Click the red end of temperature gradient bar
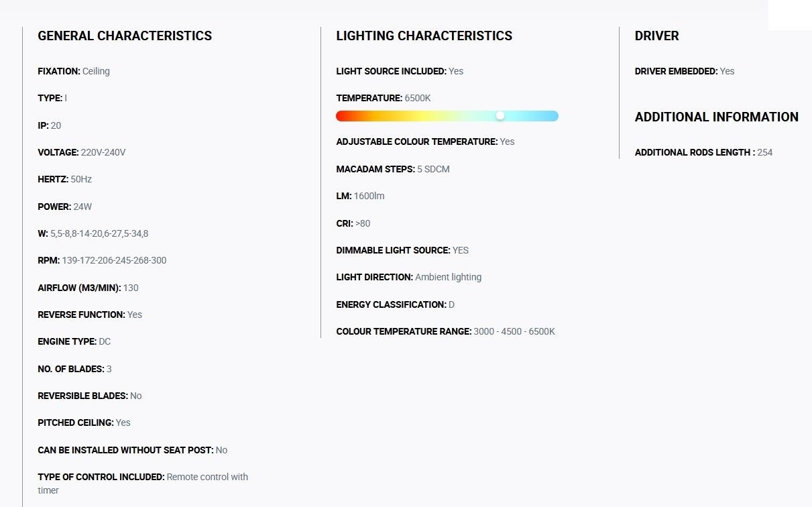The image size is (812, 507). [x=341, y=116]
